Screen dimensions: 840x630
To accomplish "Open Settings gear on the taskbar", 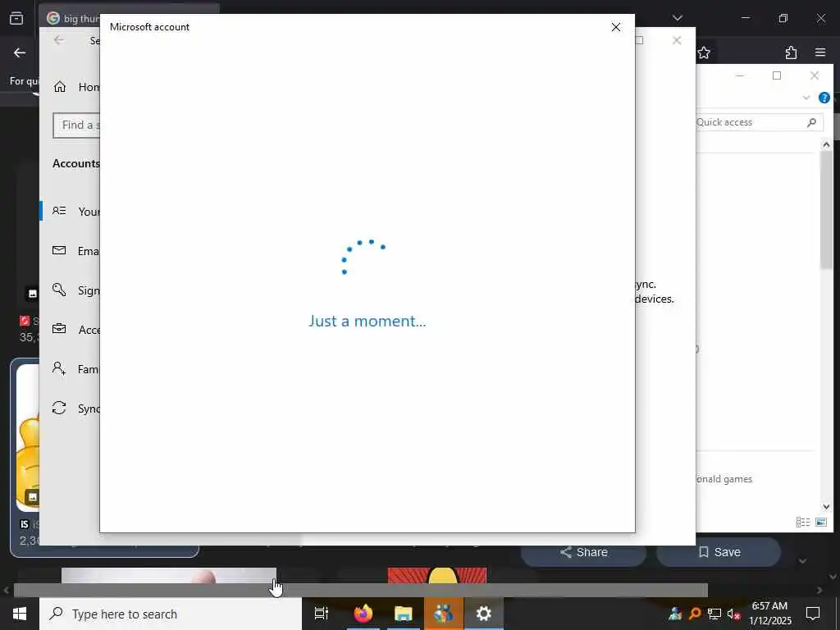I will [484, 614].
